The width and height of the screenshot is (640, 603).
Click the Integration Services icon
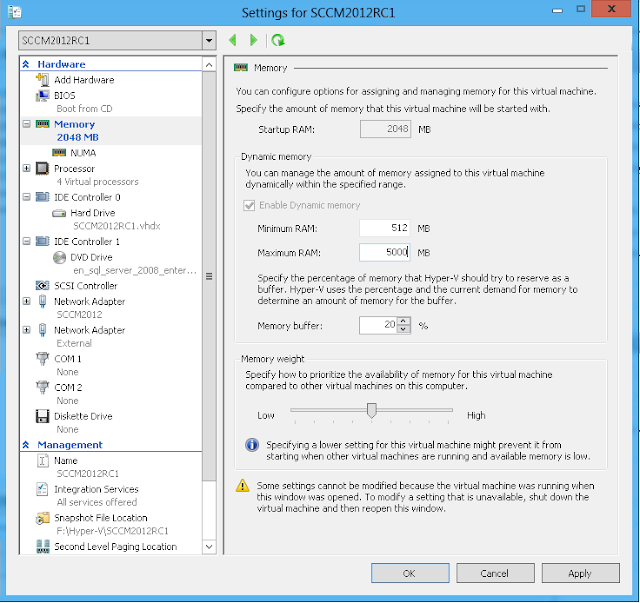point(42,489)
